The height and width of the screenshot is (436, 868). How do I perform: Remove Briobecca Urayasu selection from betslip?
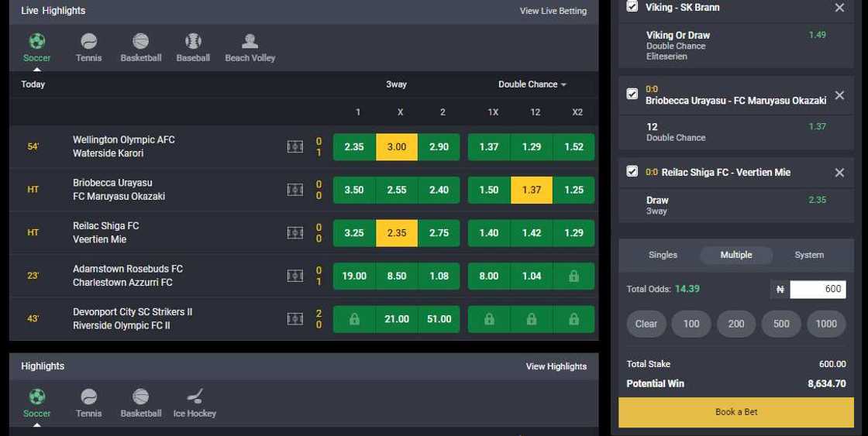click(x=839, y=95)
